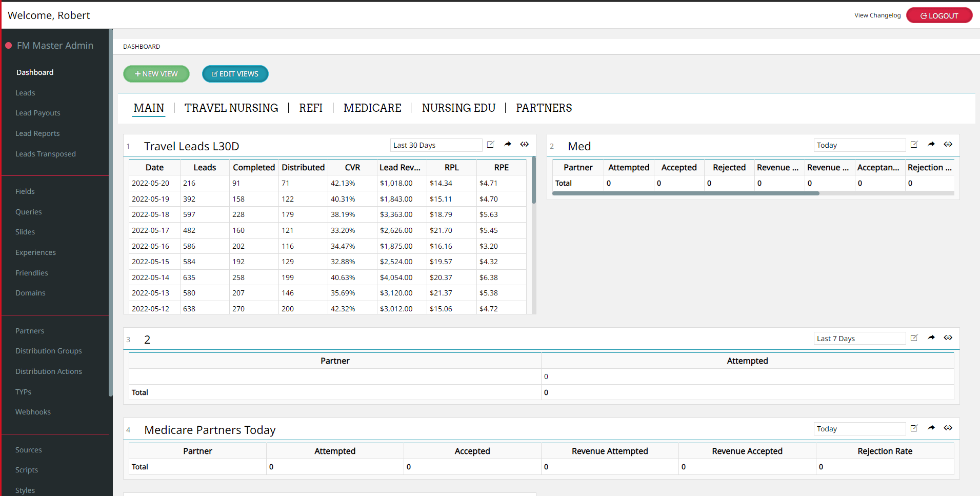Viewport: 980px width, 496px height.
Task: Open Lead Payouts in the sidebar
Action: point(38,113)
